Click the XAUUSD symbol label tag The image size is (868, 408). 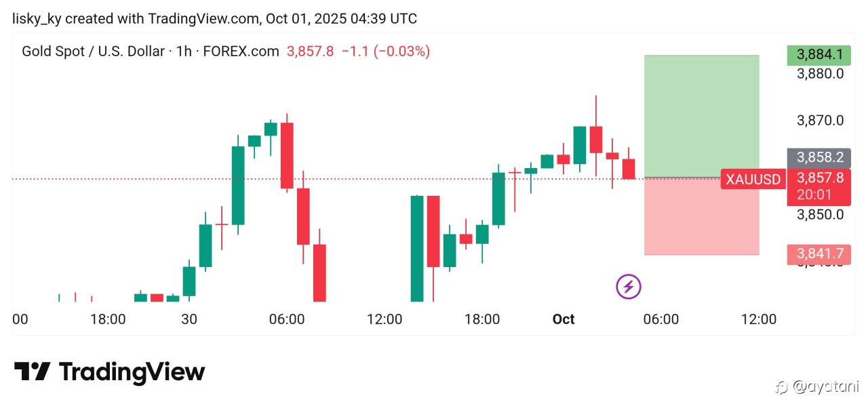pyautogui.click(x=753, y=180)
